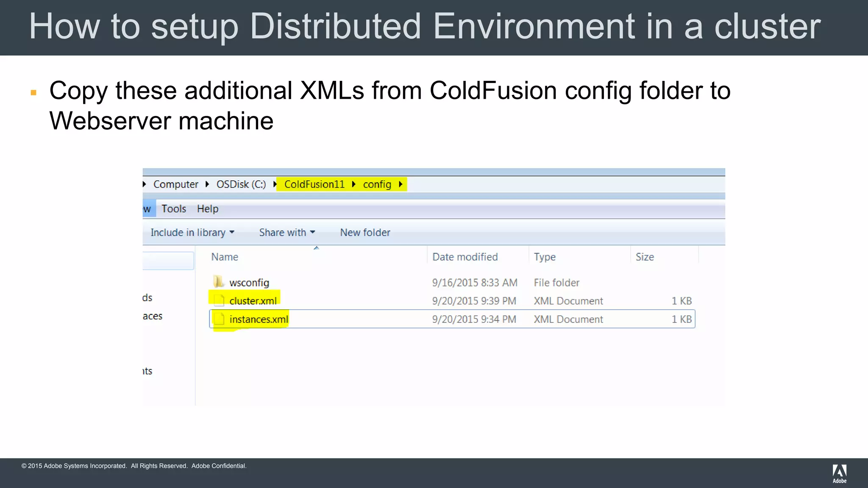Expand the Computer breadcrumb arrow
Viewport: 868px width, 488px height.
point(207,184)
